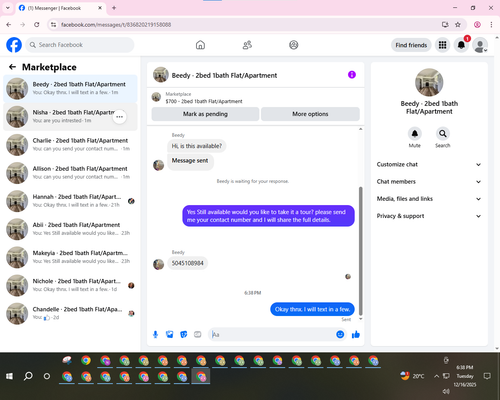Image resolution: width=500 pixels, height=400 pixels.
Task: Open the Home feed icon
Action: click(200, 45)
